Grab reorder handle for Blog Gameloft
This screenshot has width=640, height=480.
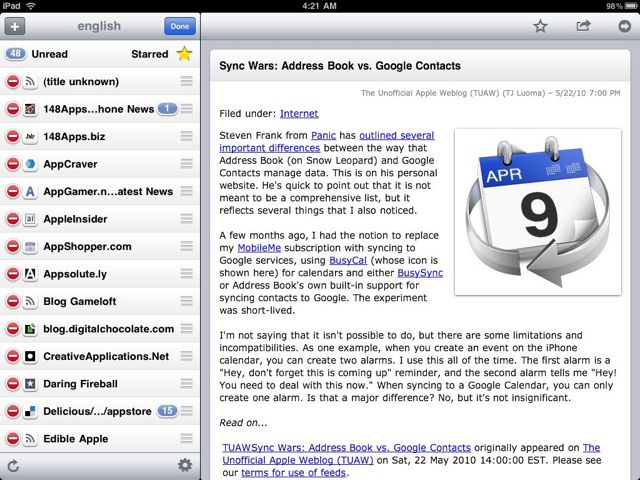point(187,301)
